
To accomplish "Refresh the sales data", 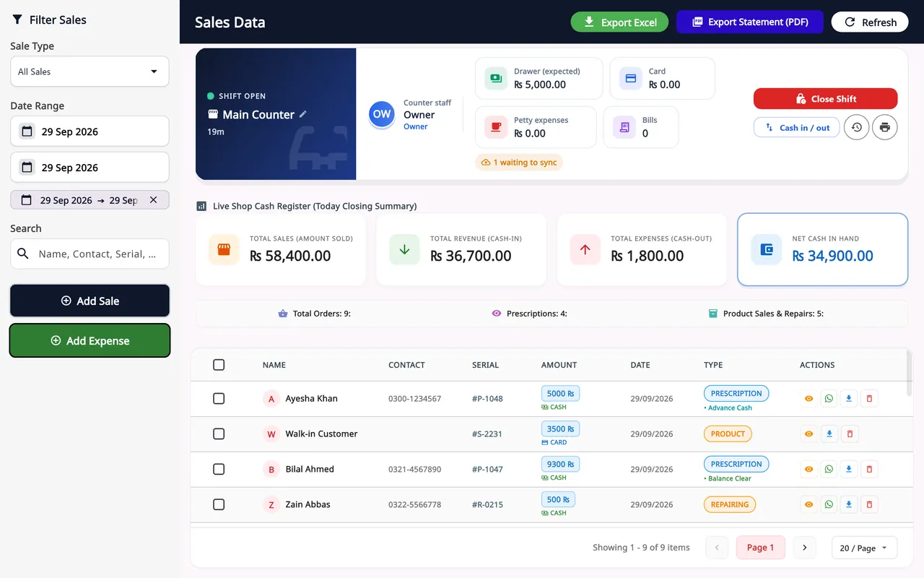I will [x=870, y=22].
